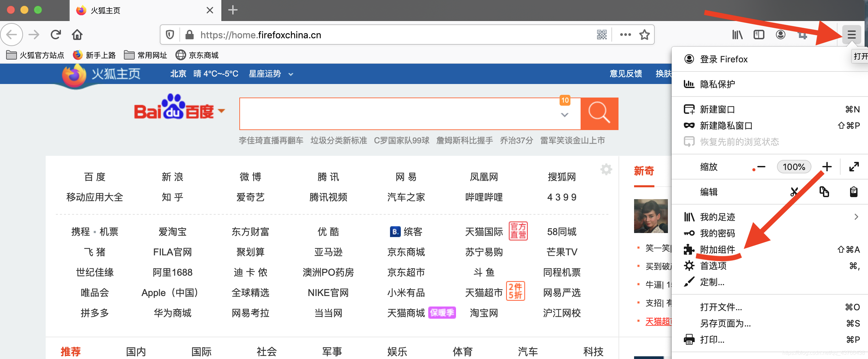Click the cut scissors icon
The width and height of the screenshot is (868, 359).
point(795,192)
